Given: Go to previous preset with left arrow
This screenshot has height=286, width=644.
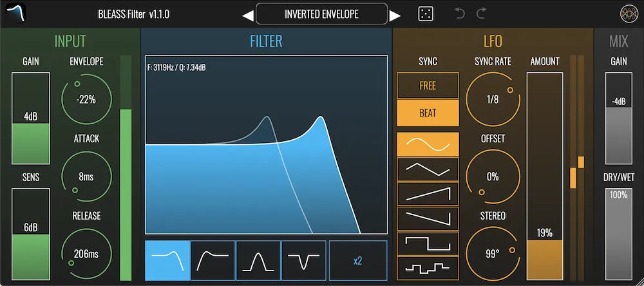Looking at the screenshot, I should (x=247, y=15).
